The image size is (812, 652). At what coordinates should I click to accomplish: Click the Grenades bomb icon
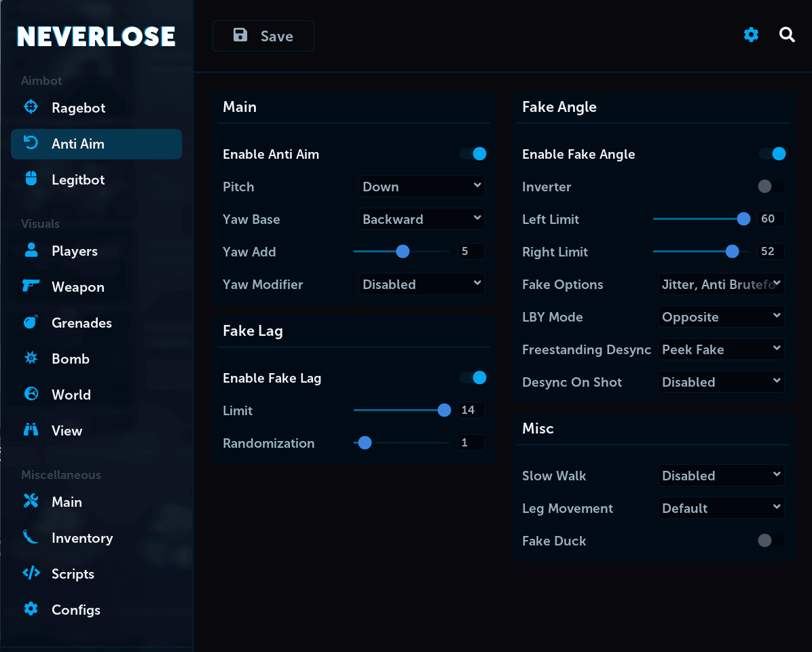coord(31,322)
